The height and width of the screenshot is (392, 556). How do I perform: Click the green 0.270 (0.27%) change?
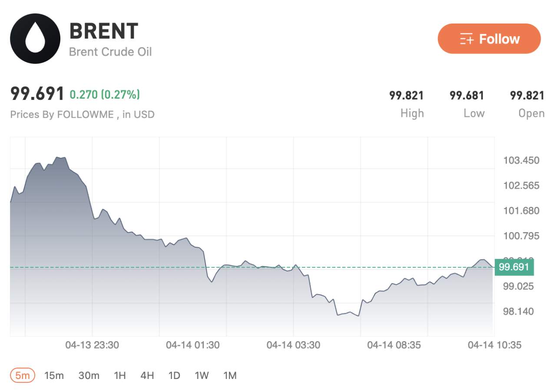[105, 94]
